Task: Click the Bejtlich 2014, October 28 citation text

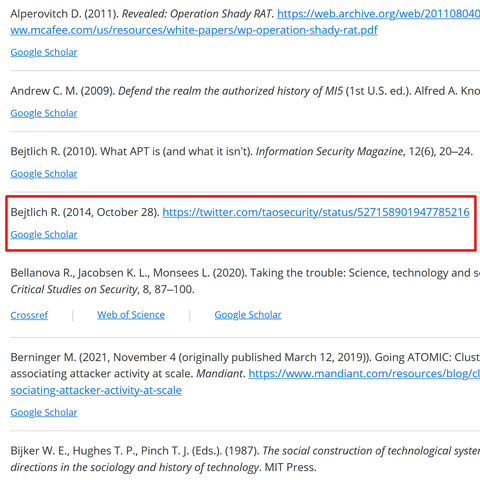Action: [85, 212]
